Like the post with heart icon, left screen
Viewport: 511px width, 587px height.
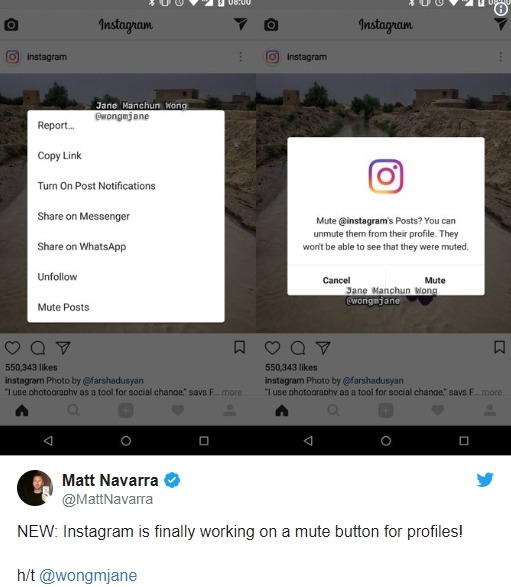tap(12, 348)
